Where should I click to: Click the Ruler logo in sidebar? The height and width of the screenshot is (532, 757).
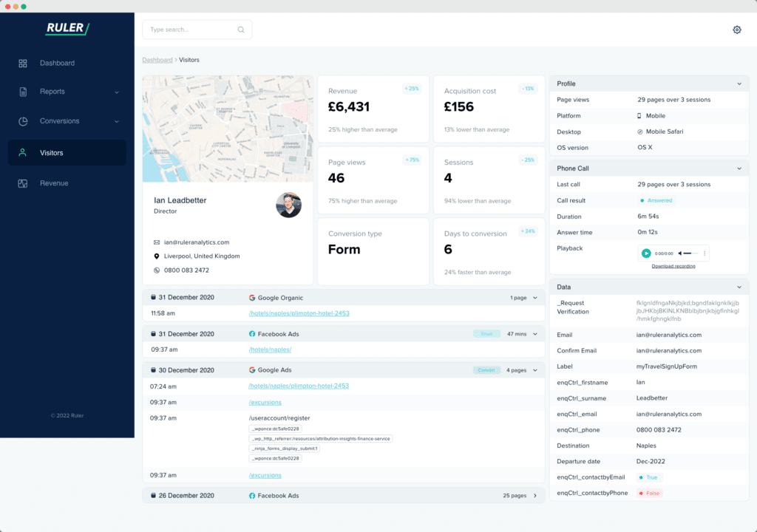point(67,29)
